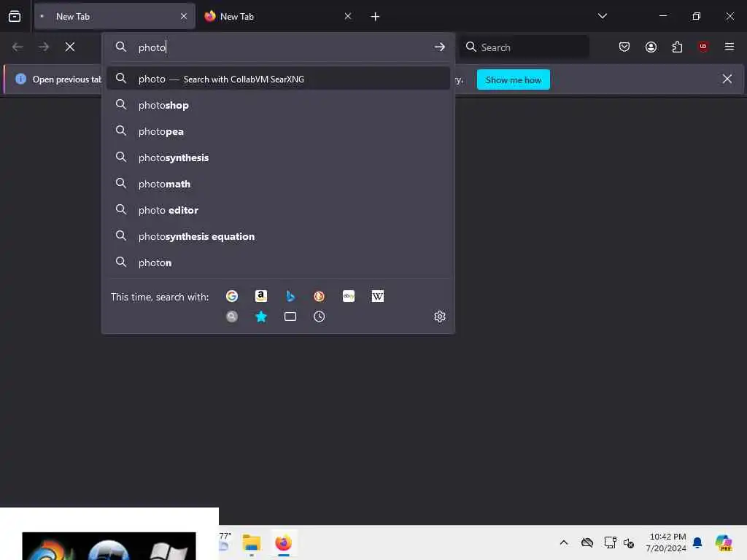The image size is (747, 560).
Task: Search this time with DuckDuckGo
Action: coord(320,296)
